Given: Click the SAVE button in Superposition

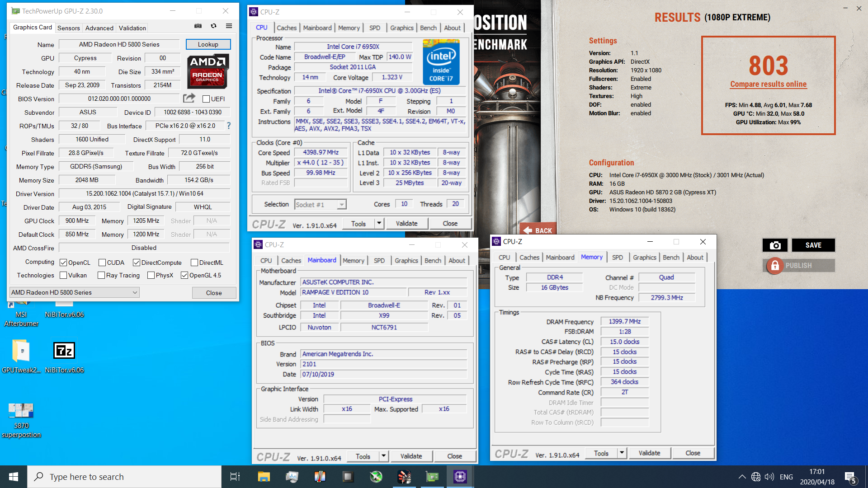Looking at the screenshot, I should click(813, 245).
